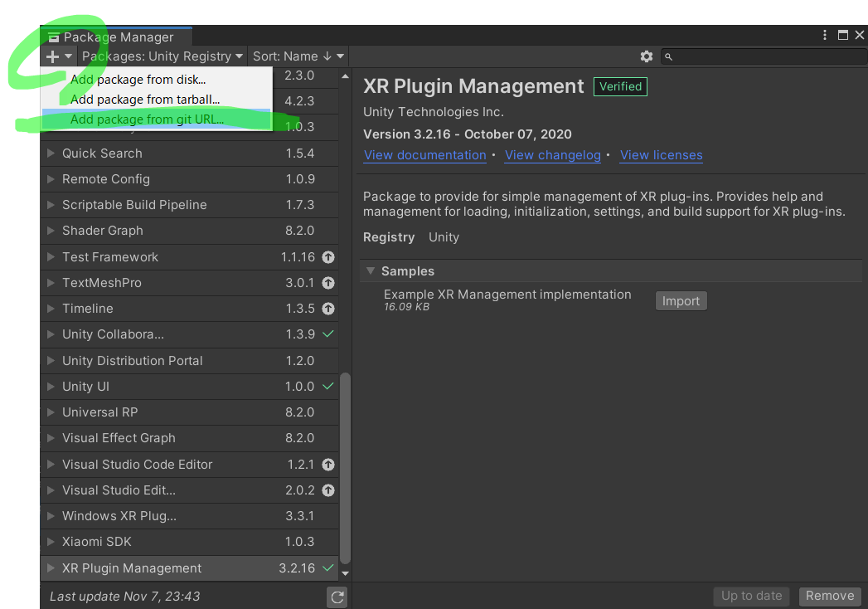
Task: Expand the Remote Config package row
Action: (51, 179)
